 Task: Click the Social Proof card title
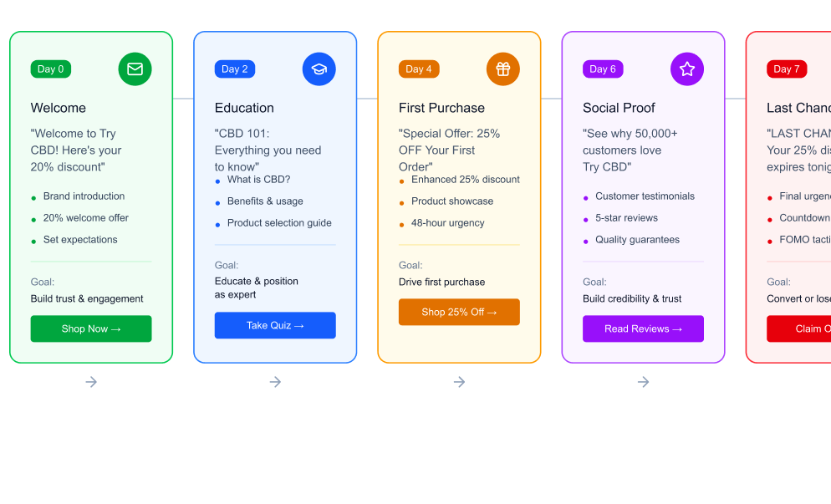(x=619, y=108)
